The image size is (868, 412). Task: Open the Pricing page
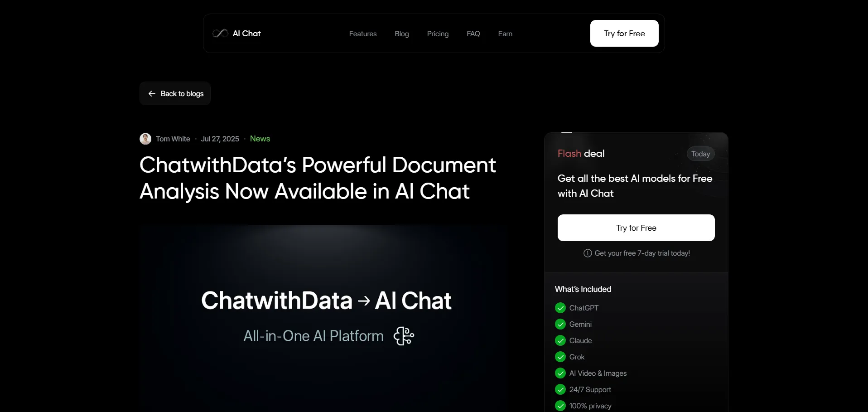[438, 34]
